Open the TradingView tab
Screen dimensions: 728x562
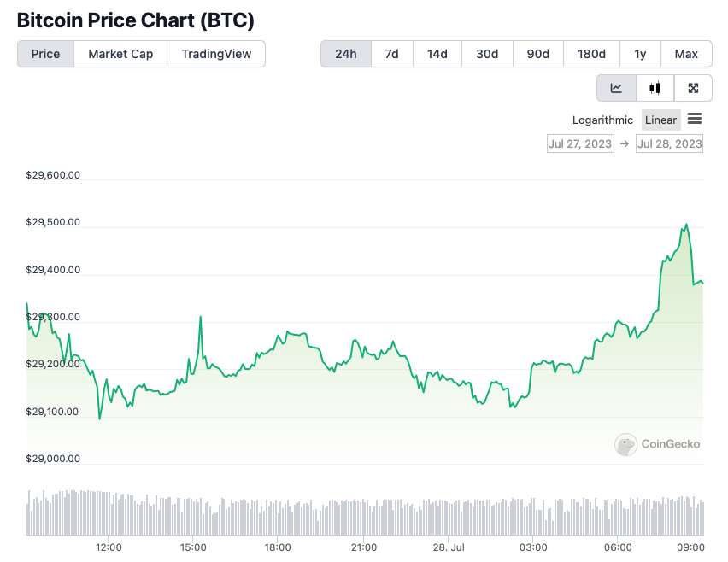coord(216,54)
